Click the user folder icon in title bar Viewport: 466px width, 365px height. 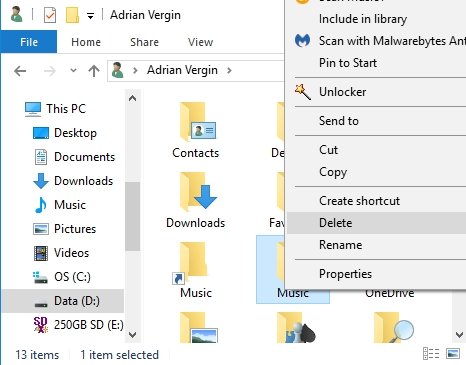click(x=17, y=15)
